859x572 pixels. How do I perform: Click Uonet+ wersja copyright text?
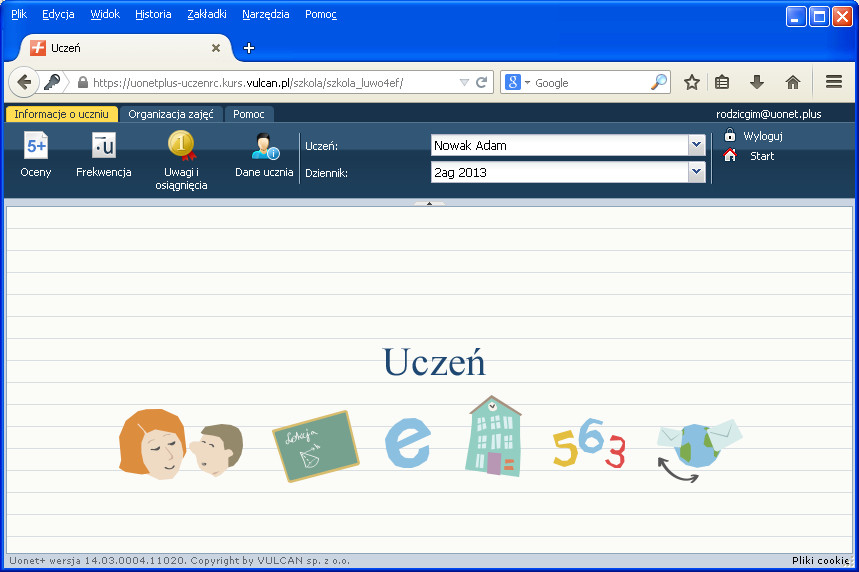[180, 560]
